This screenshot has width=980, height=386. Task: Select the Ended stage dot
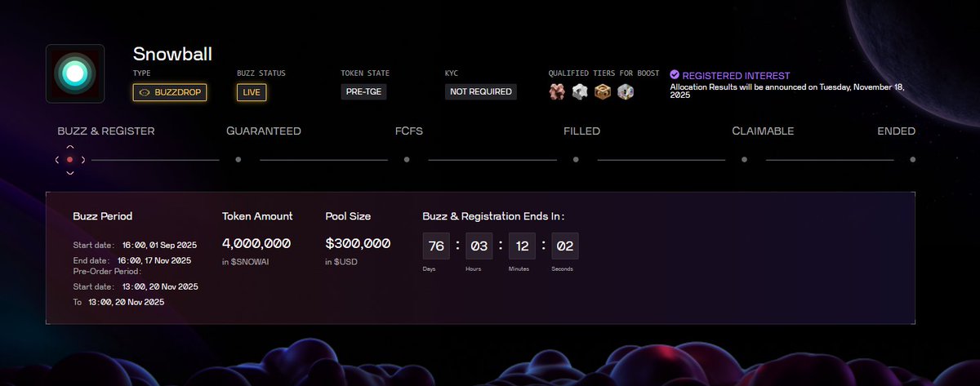point(912,160)
